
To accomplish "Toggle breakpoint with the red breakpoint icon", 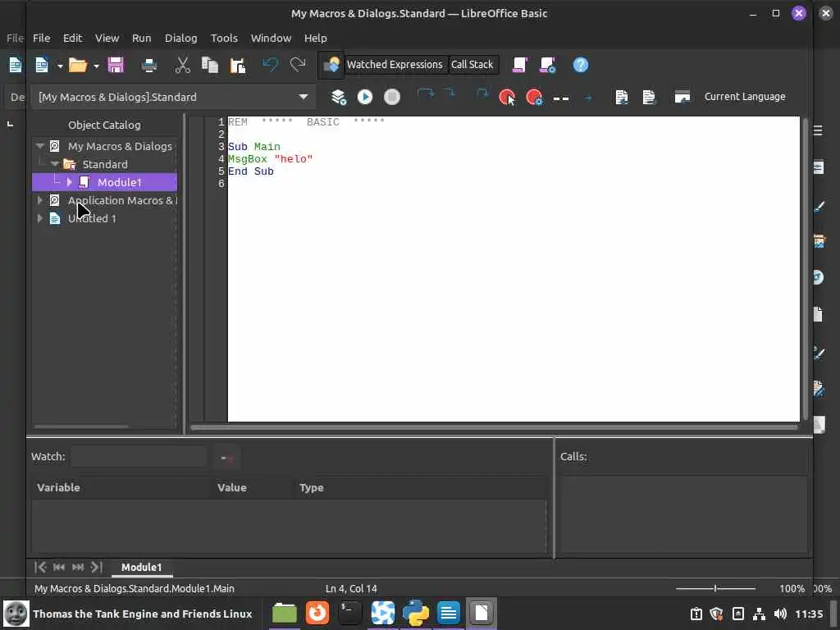I will click(507, 97).
